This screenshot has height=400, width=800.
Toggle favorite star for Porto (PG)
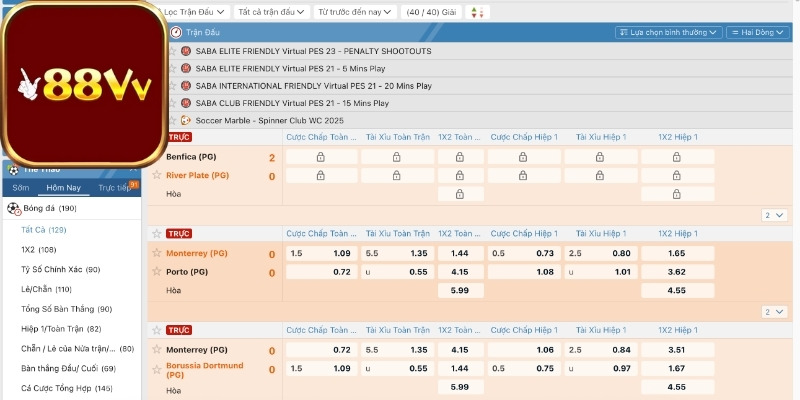coord(156,271)
